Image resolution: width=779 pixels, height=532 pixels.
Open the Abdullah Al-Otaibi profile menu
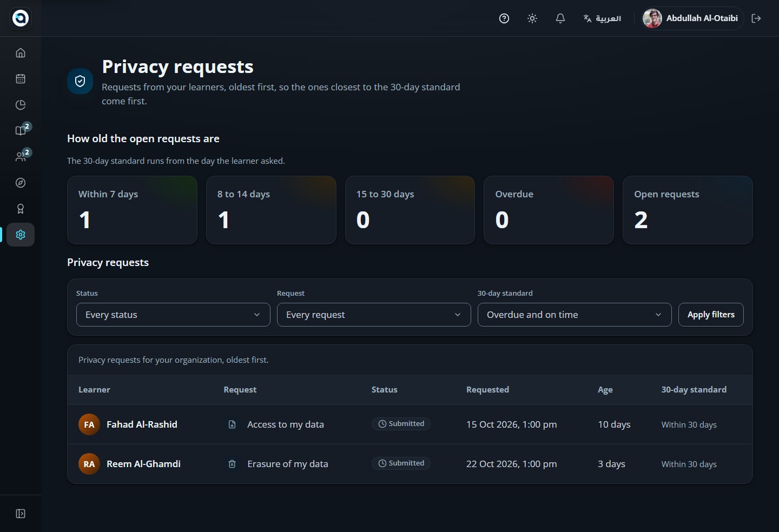point(692,18)
